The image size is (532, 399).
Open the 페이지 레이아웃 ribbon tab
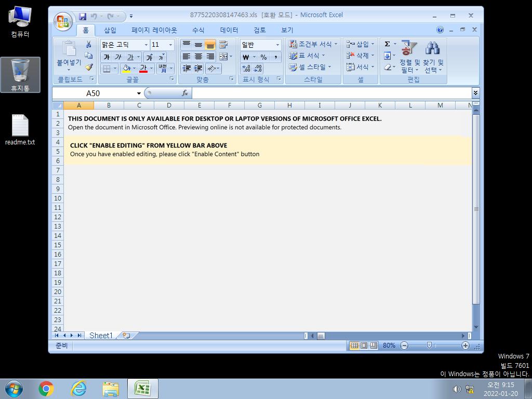coord(154,30)
